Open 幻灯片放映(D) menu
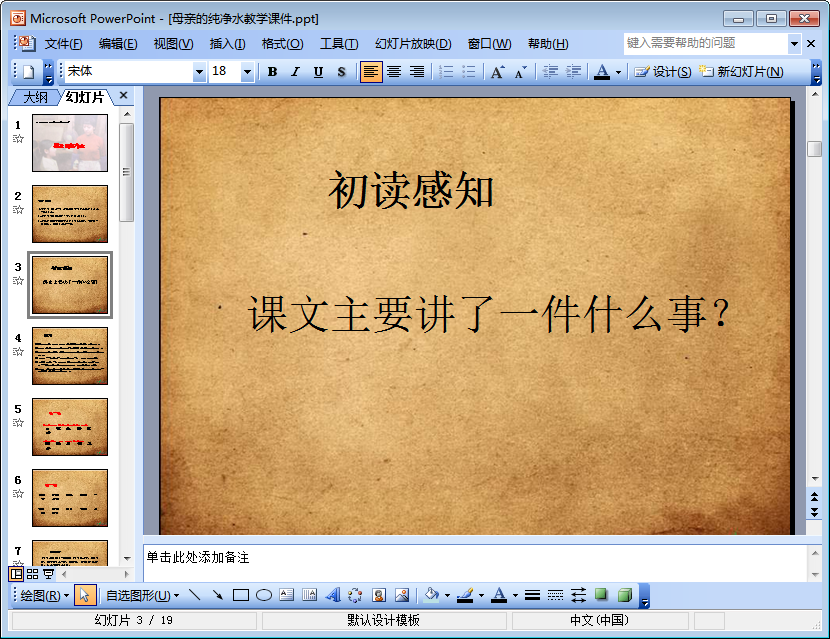The image size is (830, 639). tap(413, 44)
